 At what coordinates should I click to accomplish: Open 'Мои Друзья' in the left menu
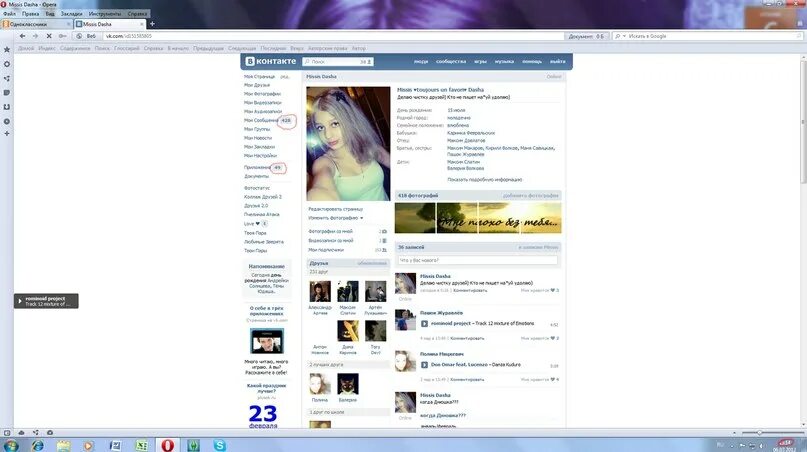[x=257, y=85]
